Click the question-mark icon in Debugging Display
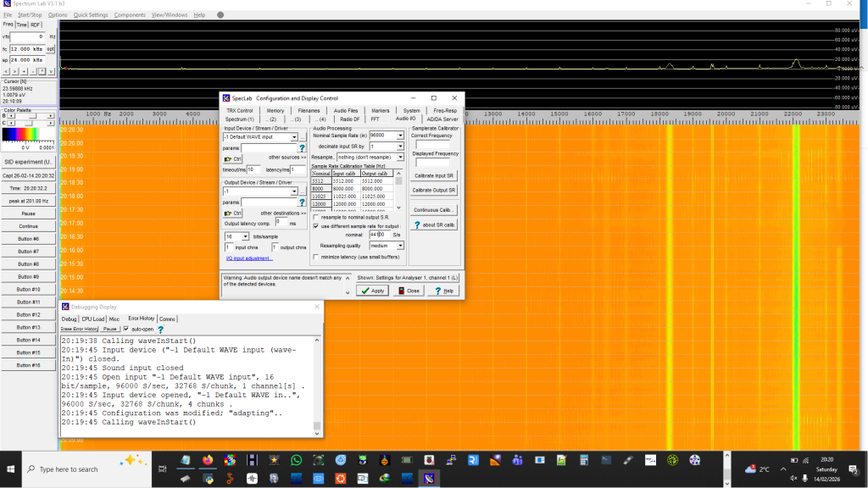868x488 pixels. (159, 329)
